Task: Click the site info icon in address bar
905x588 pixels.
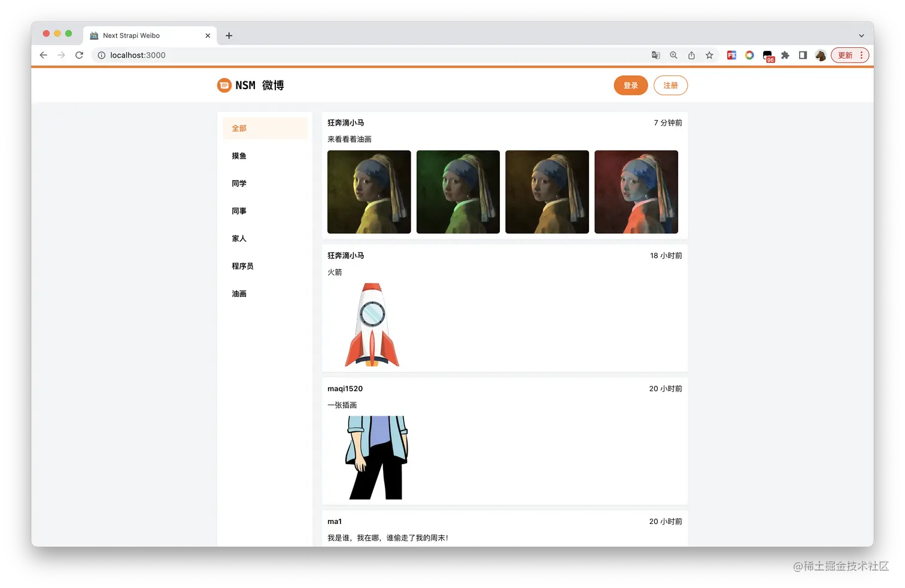Action: tap(101, 55)
